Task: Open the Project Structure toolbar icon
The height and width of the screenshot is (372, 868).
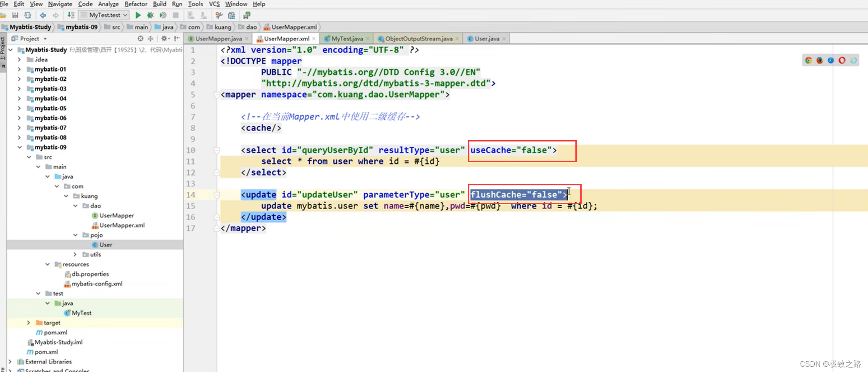Action: coord(231,15)
